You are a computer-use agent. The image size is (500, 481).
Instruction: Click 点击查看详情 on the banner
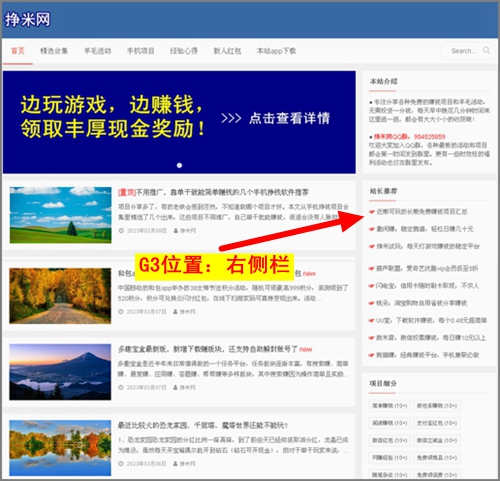coord(289,118)
